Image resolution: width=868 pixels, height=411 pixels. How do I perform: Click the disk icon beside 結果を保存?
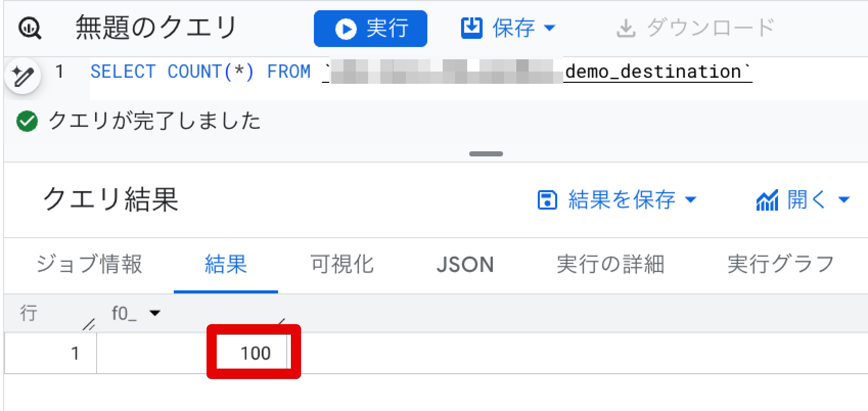click(x=547, y=200)
